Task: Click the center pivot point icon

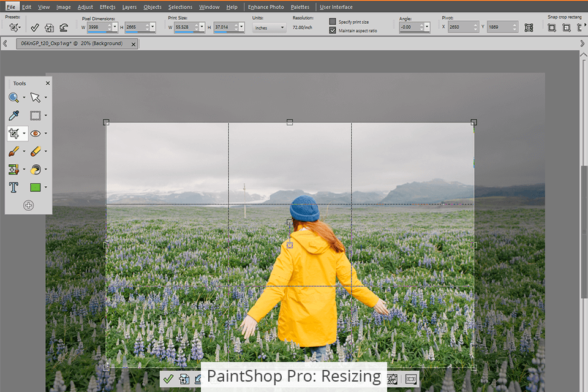Action: (529, 28)
